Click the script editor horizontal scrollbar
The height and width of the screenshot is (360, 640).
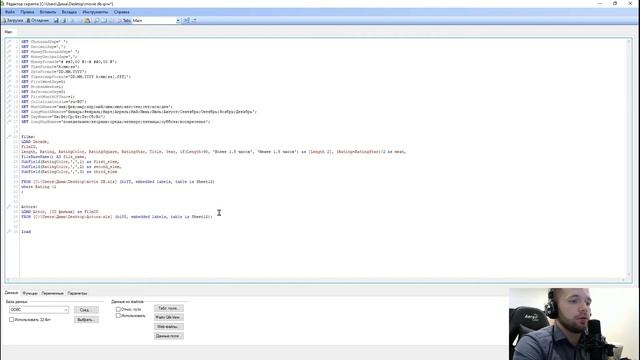pos(315,280)
